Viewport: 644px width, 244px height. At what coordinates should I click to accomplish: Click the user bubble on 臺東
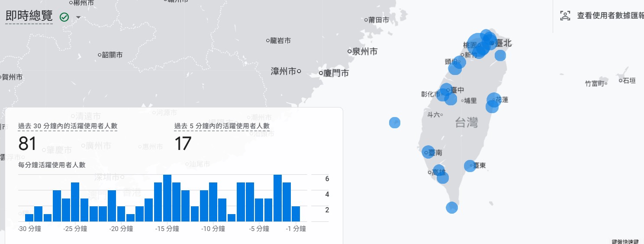tap(470, 166)
